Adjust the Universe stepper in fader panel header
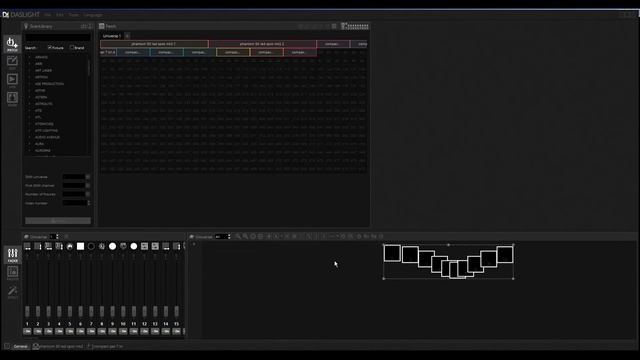 (57, 237)
